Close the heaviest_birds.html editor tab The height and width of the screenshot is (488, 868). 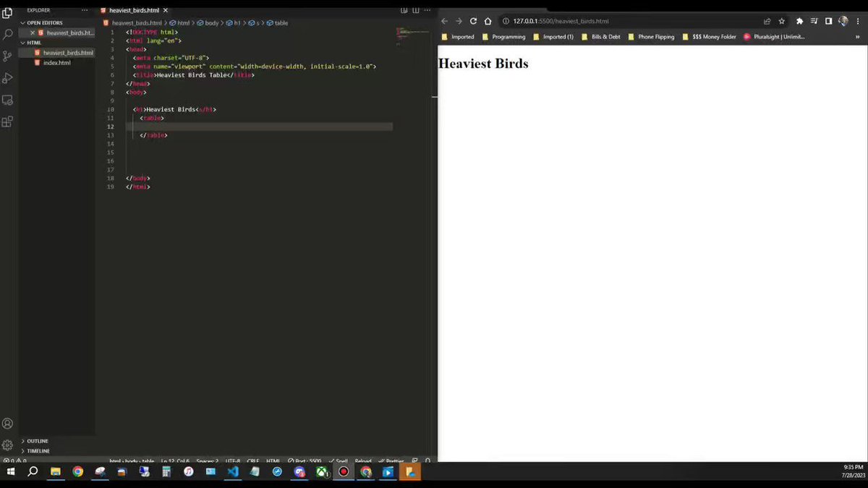coord(165,11)
